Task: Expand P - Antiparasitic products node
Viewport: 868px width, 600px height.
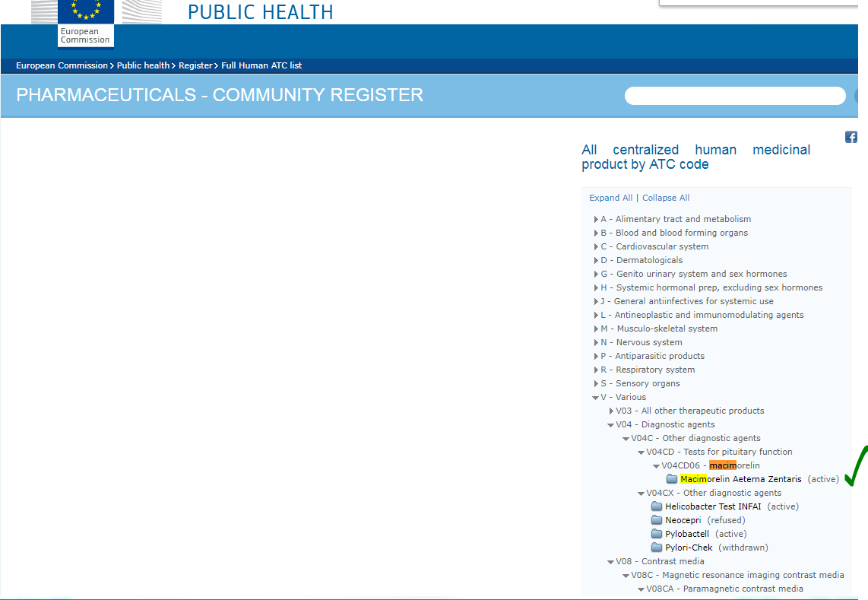Action: click(596, 356)
